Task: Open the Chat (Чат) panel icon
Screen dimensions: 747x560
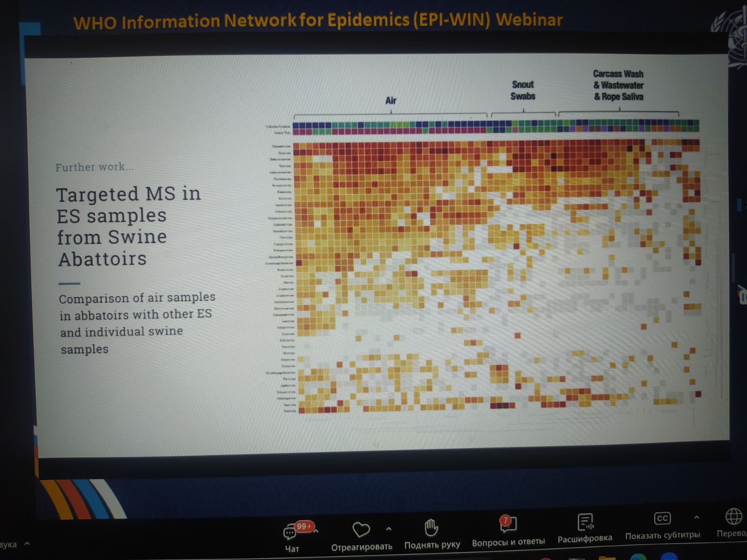Action: tap(290, 532)
